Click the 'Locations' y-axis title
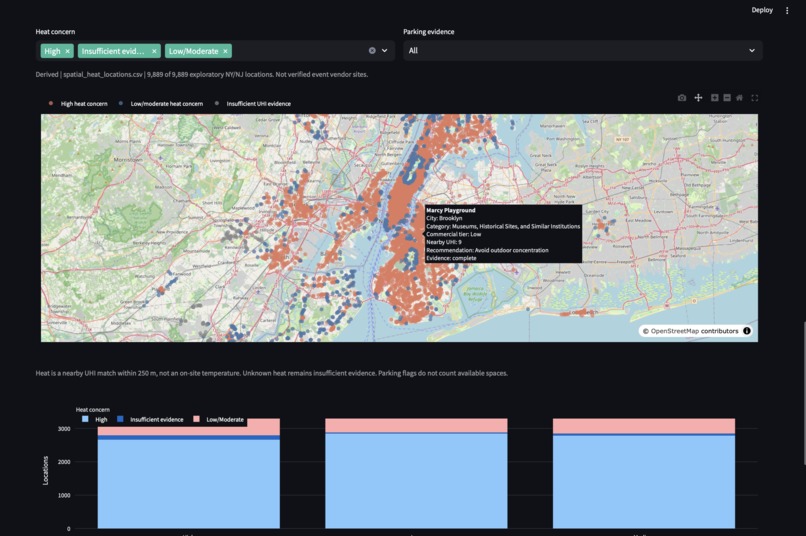The image size is (806, 536). [x=45, y=470]
